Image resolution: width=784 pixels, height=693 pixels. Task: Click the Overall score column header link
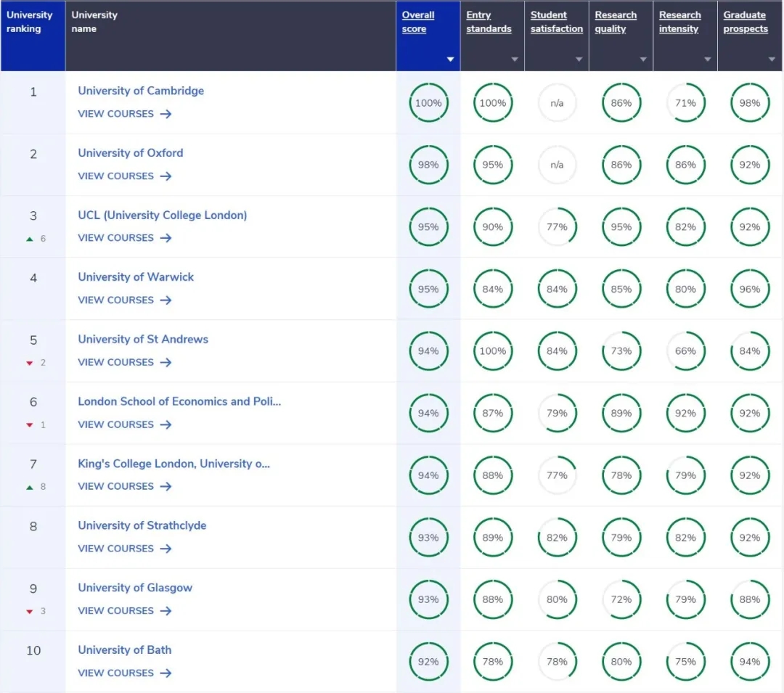pos(418,22)
